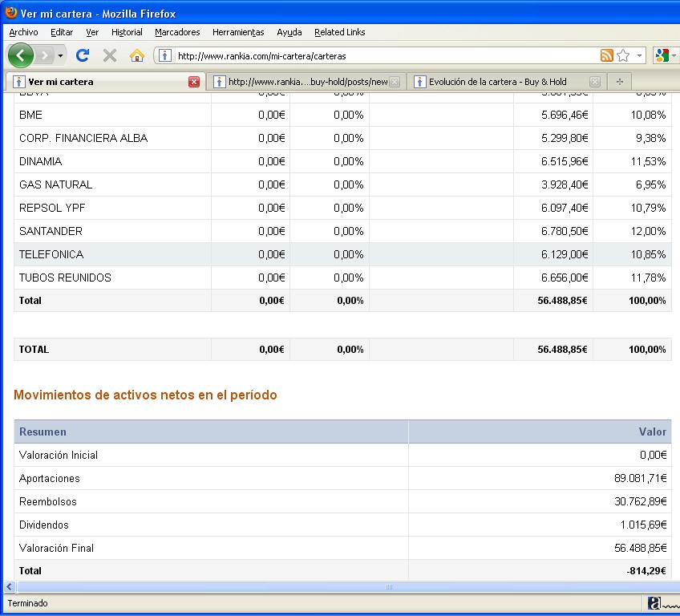Click the TELEFONICA row name
Viewport: 680px width, 616px height.
point(51,254)
